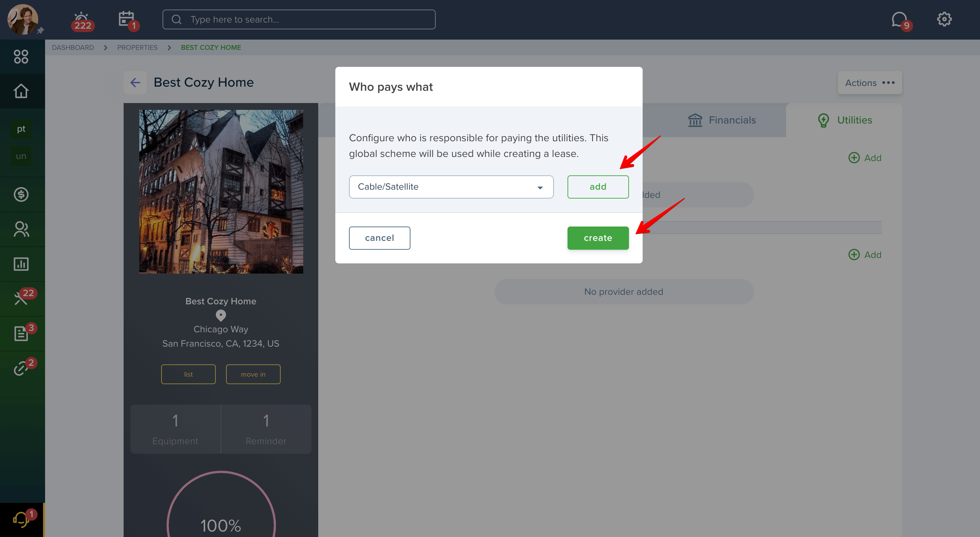The height and width of the screenshot is (537, 980).
Task: Click the add button in dialog
Action: 598,187
